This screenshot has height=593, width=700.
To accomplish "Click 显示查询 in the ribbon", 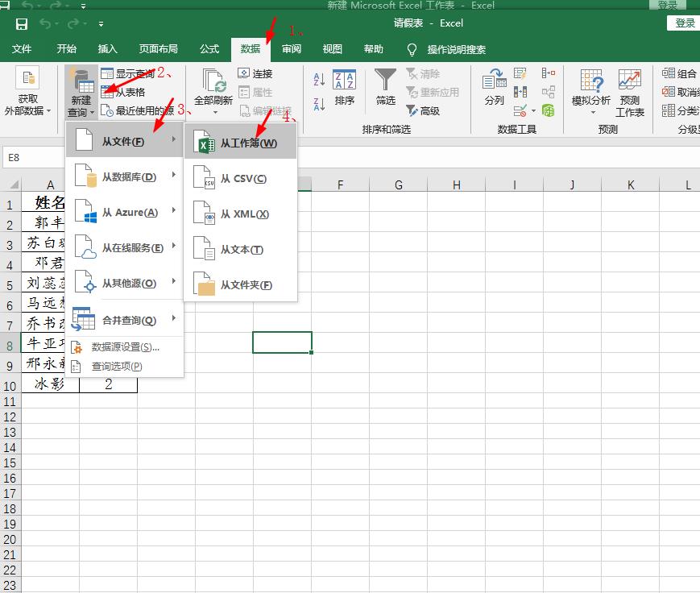I will (x=127, y=73).
